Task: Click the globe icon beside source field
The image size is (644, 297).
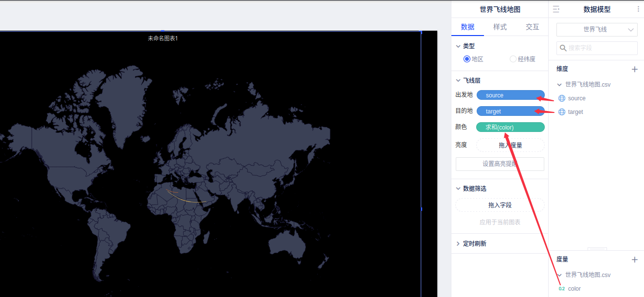Action: click(562, 98)
